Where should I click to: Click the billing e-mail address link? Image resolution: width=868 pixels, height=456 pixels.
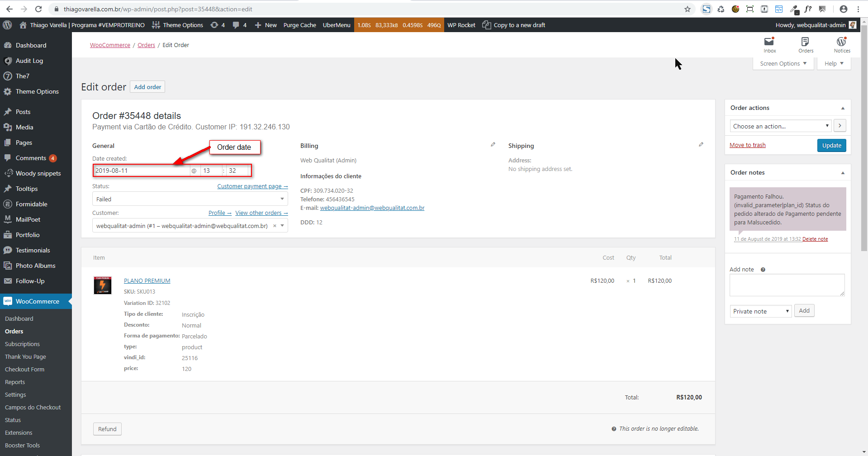[372, 208]
